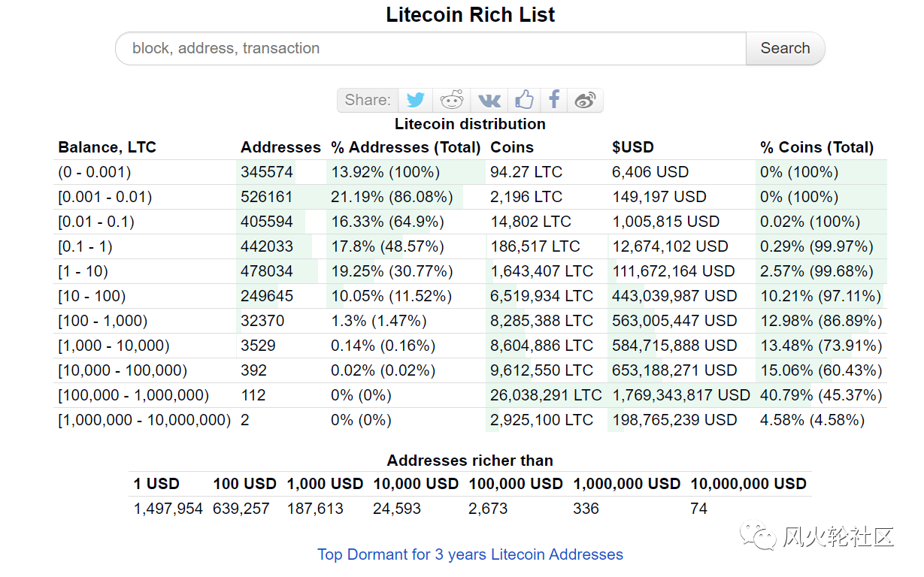
Task: Click address count 112
Action: [253, 395]
